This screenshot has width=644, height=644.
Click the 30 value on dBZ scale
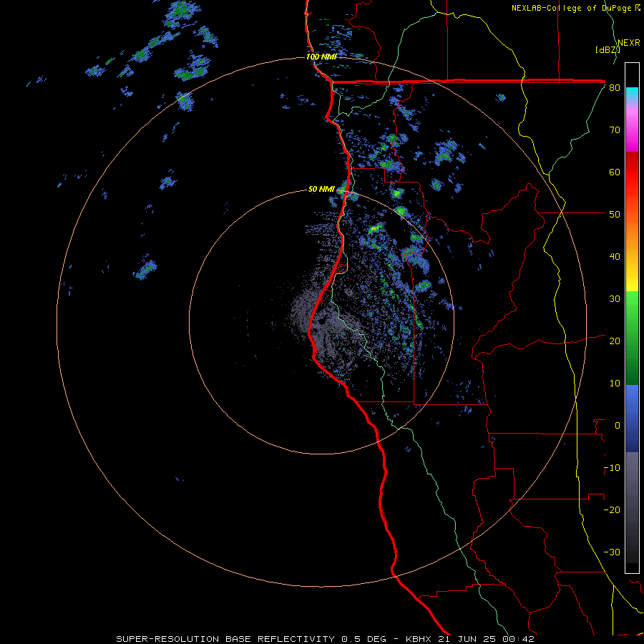tap(615, 298)
